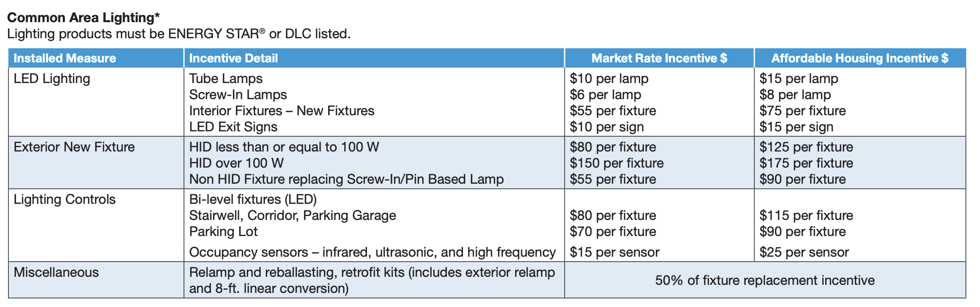Click the Tube Lamps detail text
Screen dimensions: 980x307
click(x=226, y=79)
